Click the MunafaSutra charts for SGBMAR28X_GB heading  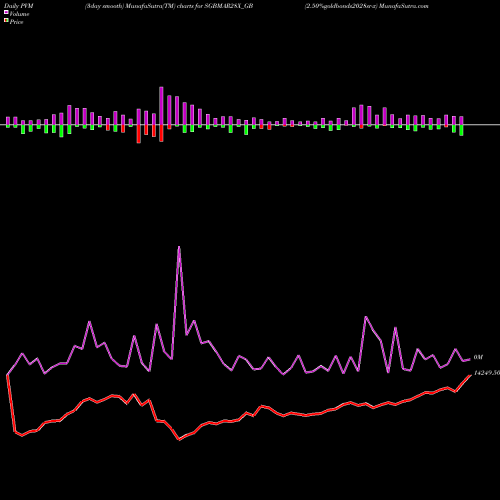click(169, 6)
